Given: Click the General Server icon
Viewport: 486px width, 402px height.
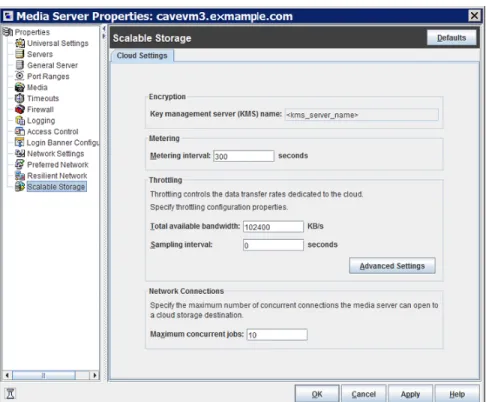Looking at the screenshot, I should coord(20,65).
